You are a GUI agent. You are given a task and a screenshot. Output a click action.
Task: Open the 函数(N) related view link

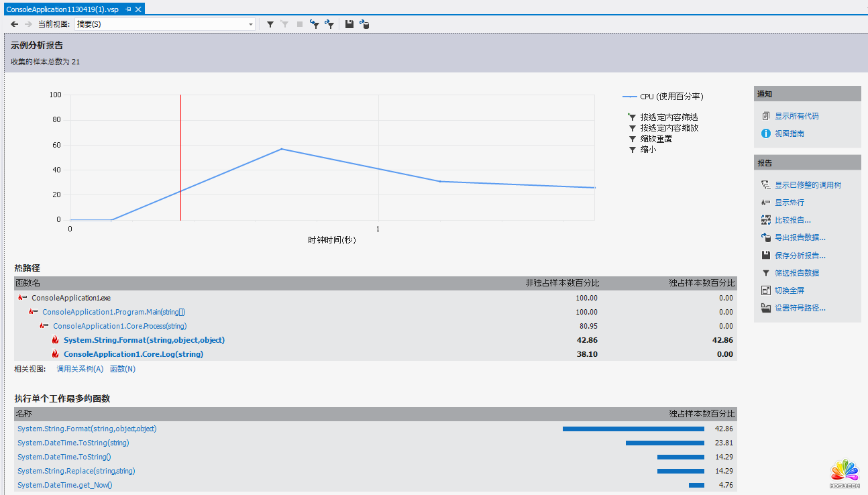[123, 369]
